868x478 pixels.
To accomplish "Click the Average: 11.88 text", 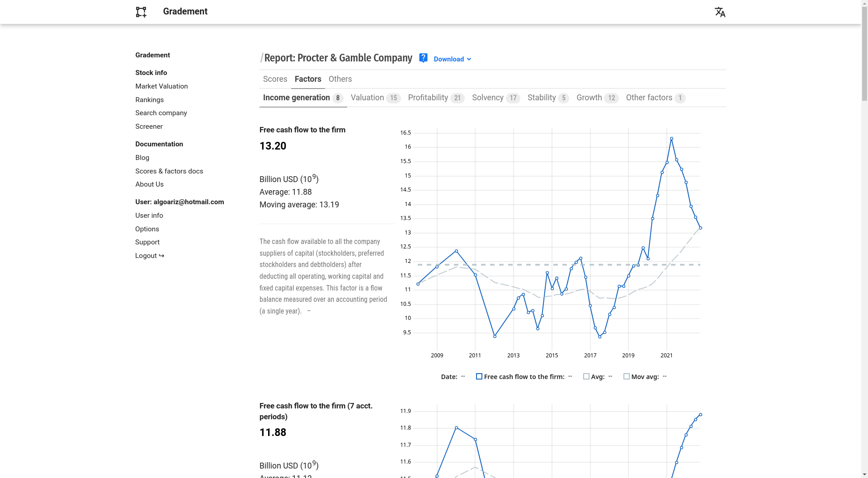I will coord(286,192).
